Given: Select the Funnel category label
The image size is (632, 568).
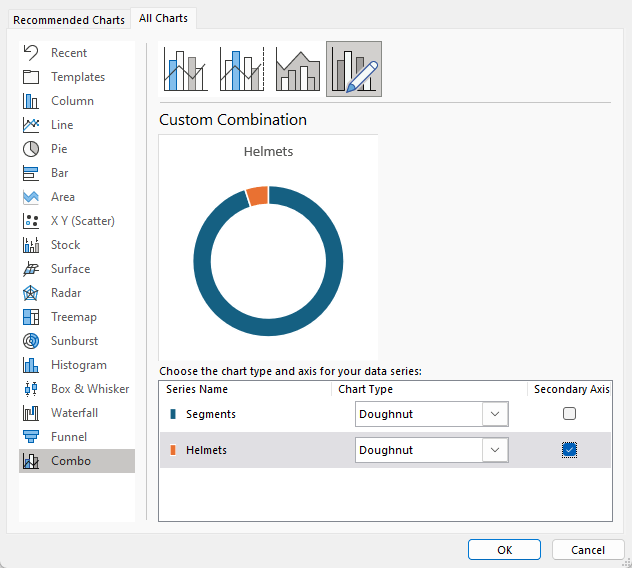Looking at the screenshot, I should pos(69,437).
